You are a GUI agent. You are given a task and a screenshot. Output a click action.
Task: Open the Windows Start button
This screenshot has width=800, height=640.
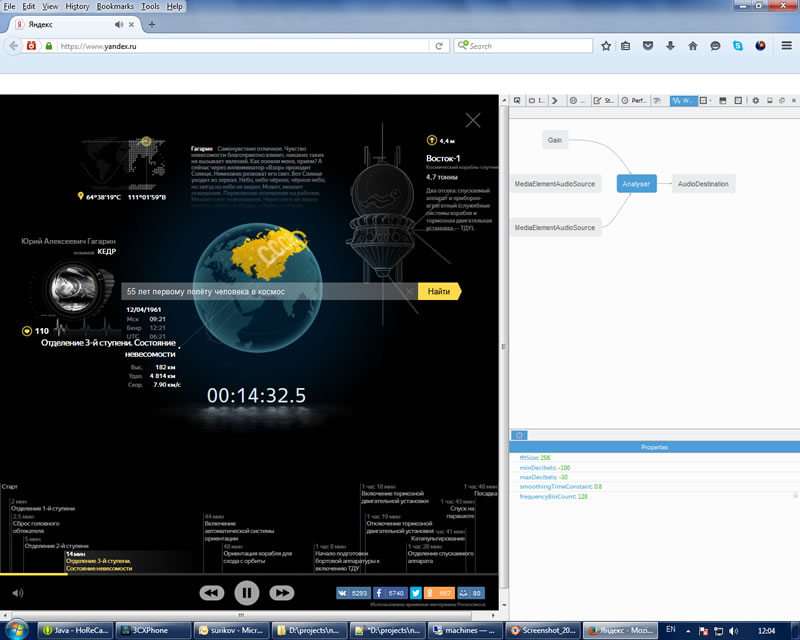point(17,630)
